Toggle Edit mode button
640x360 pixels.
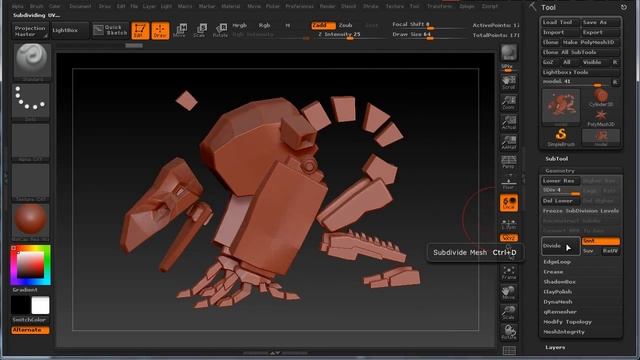click(140, 31)
